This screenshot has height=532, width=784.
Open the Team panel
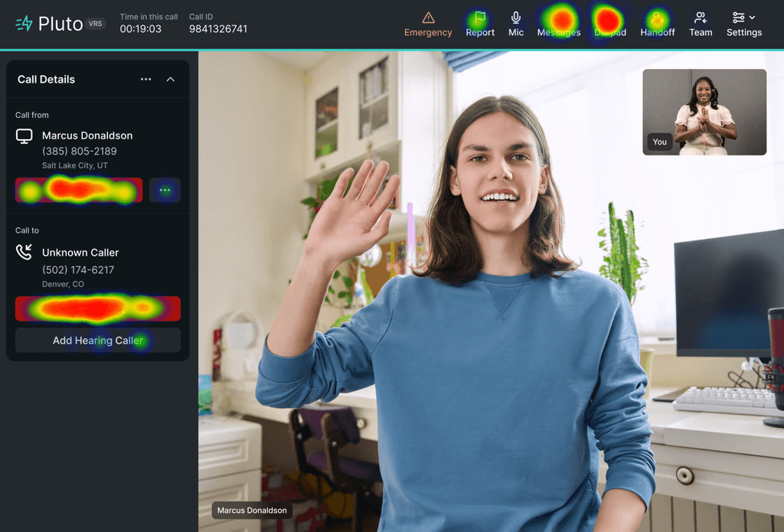[x=701, y=24]
